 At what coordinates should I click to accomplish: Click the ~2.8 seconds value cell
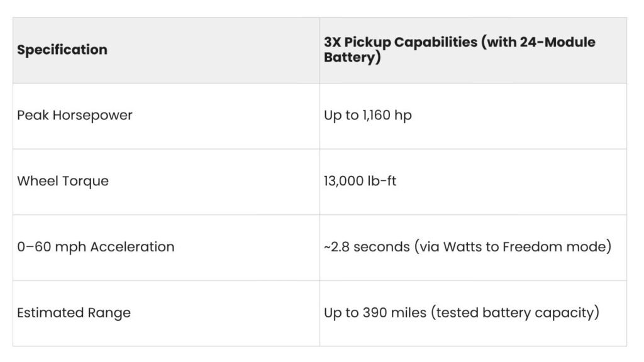tap(473, 248)
